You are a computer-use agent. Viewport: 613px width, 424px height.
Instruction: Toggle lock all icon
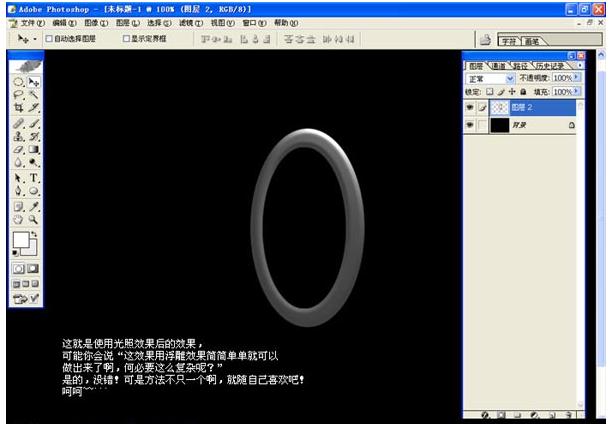[x=523, y=92]
